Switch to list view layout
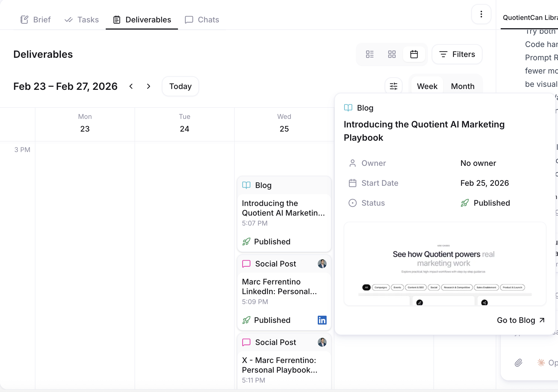The image size is (558, 392). [x=370, y=54]
